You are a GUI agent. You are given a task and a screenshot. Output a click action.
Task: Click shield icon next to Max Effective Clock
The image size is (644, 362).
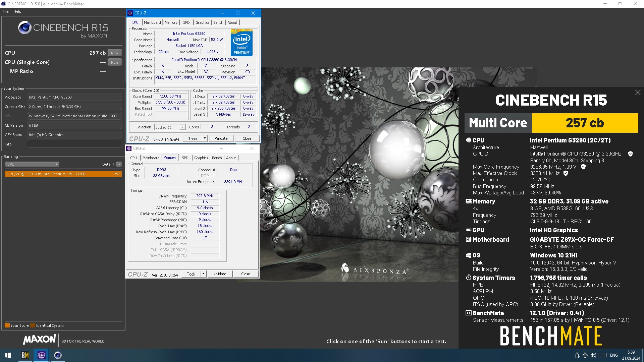(566, 173)
